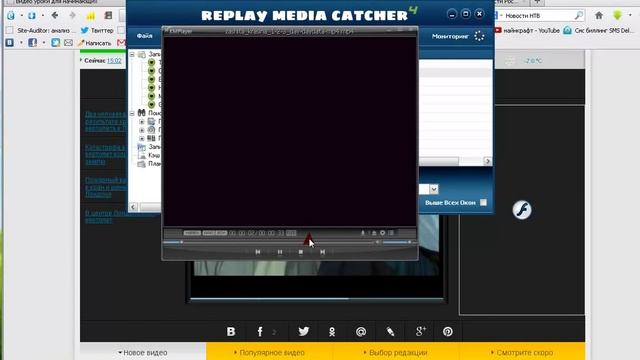Open the Твиттер bookmark in the browser
This screenshot has height=360, width=640.
click(x=97, y=30)
